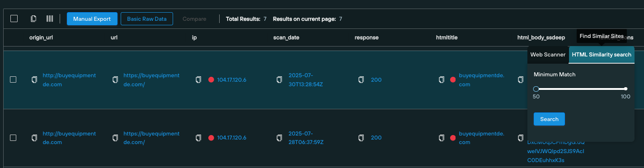This screenshot has height=168, width=644.
Task: Open the 104.17.120.6 IP link in first row
Action: point(232,80)
